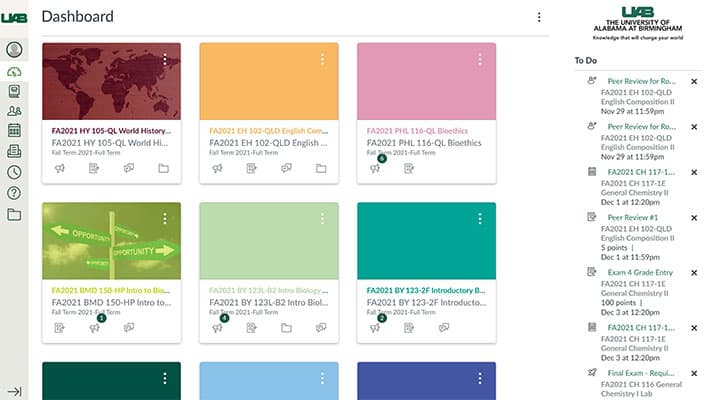Open FA2021 BY 123L-B2 Intro Biology link

click(269, 290)
